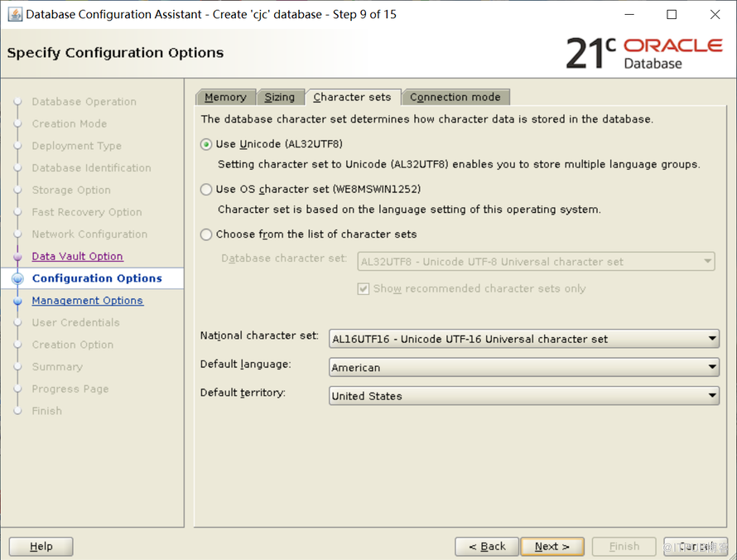Click the disabled Finish button
Image resolution: width=737 pixels, height=560 pixels.
click(624, 547)
